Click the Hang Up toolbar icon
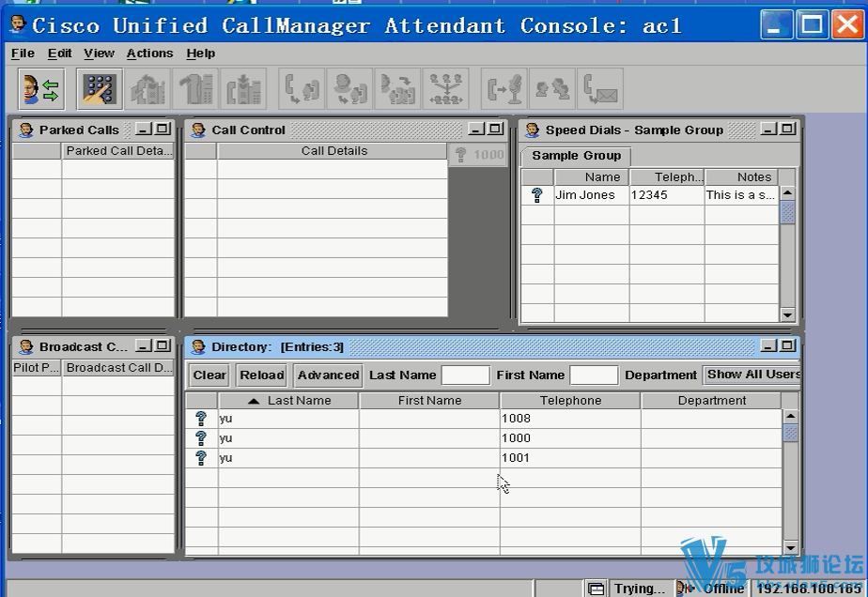 click(x=196, y=88)
